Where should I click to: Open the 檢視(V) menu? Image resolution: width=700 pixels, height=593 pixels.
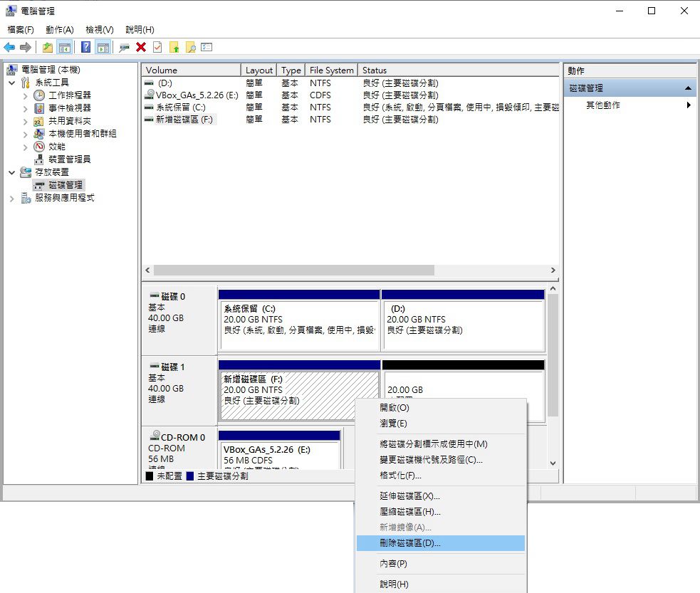click(x=100, y=29)
